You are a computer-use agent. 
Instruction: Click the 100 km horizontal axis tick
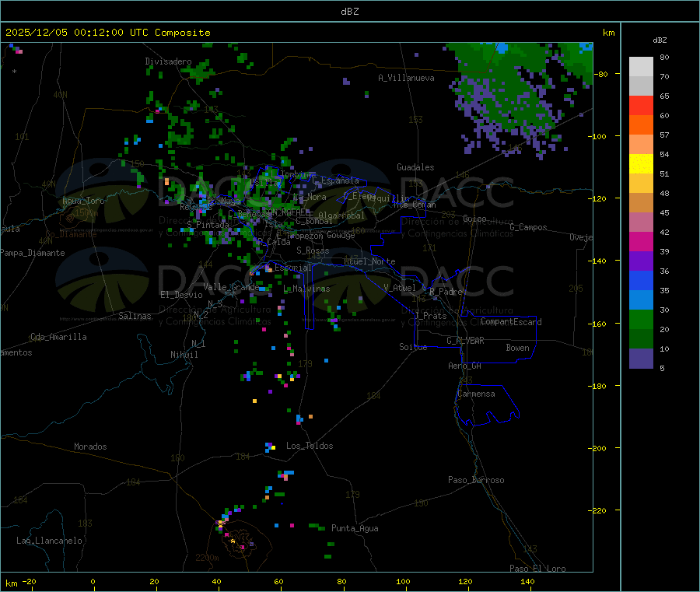pos(403,581)
